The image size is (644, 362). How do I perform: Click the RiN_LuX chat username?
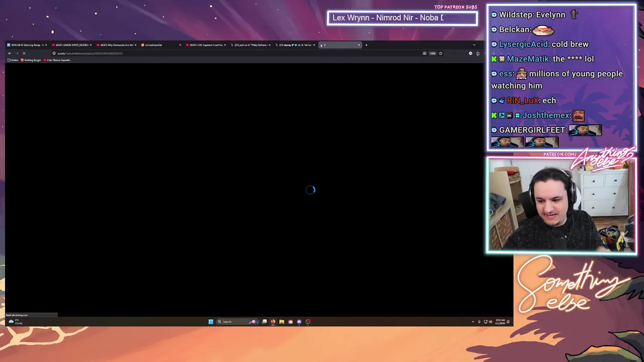pos(523,101)
